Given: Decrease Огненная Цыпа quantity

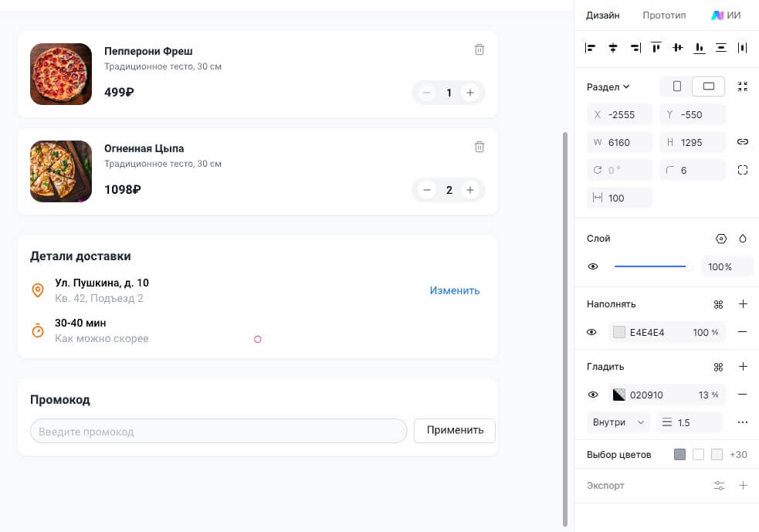Looking at the screenshot, I should point(427,190).
